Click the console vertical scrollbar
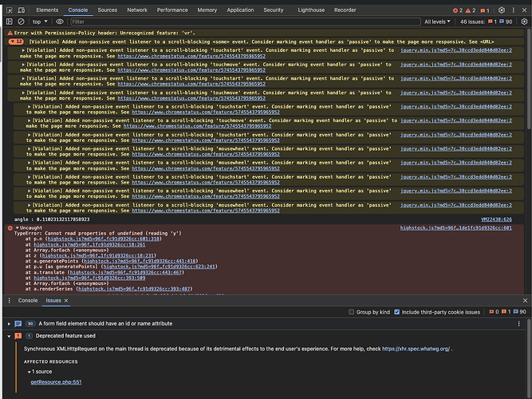Image resolution: width=532 pixels, height=399 pixels. point(529,81)
